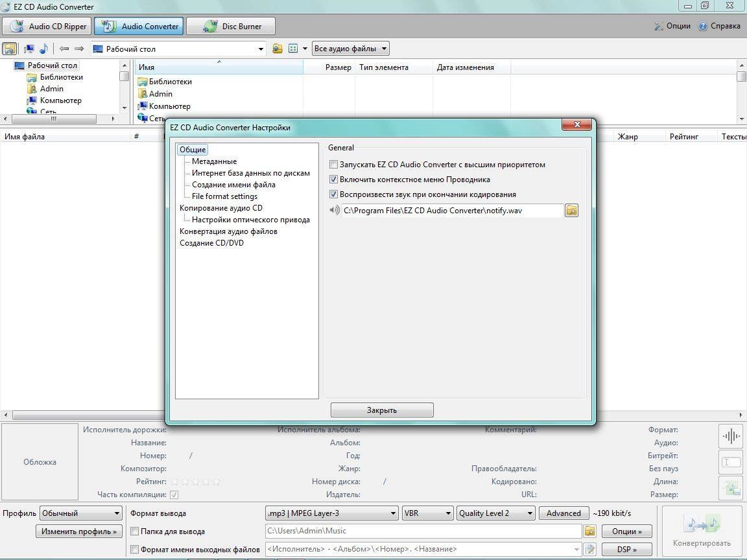Image resolution: width=747 pixels, height=560 pixels.
Task: Browse for the notification sound file
Action: coord(571,211)
